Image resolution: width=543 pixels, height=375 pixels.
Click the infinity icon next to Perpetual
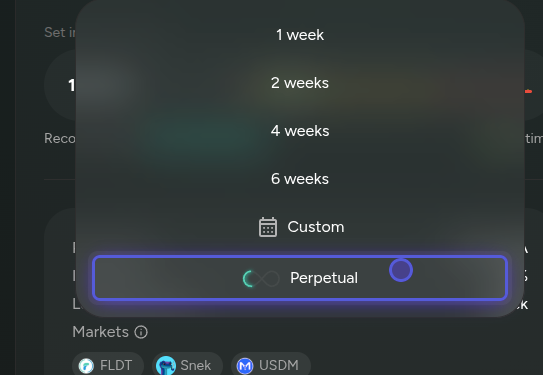(x=261, y=279)
